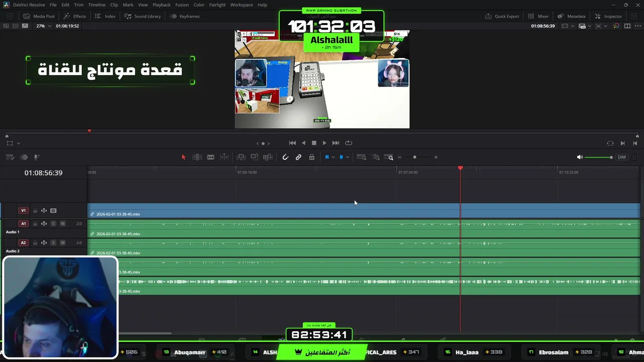Screen dimensions: 644x362
Task: Toggle loop playback icon
Action: point(349,143)
